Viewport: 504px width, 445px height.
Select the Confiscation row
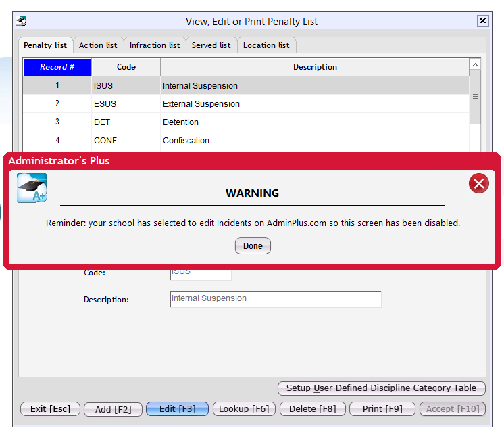[246, 140]
